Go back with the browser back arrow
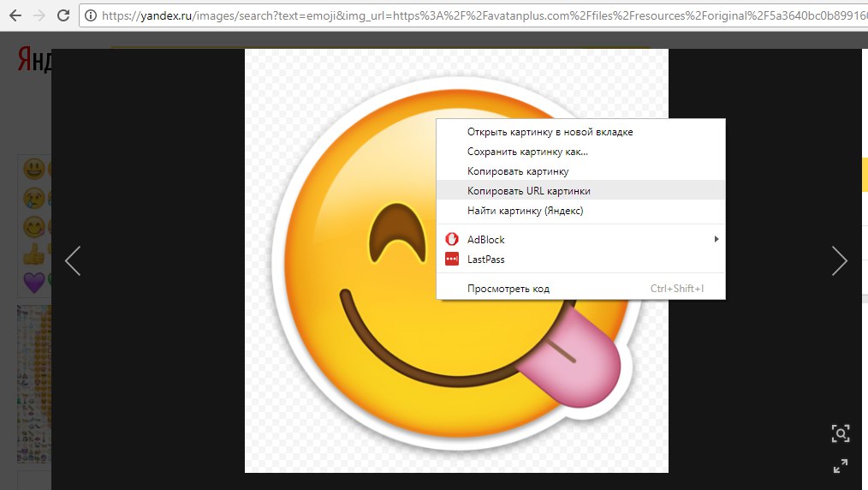The image size is (868, 490). [15, 15]
